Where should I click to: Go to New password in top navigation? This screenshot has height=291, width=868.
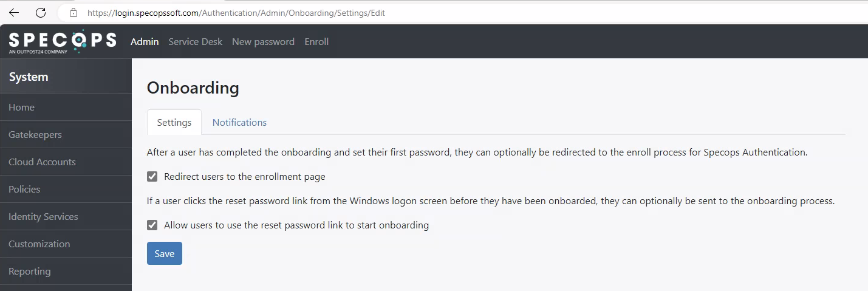pos(263,41)
